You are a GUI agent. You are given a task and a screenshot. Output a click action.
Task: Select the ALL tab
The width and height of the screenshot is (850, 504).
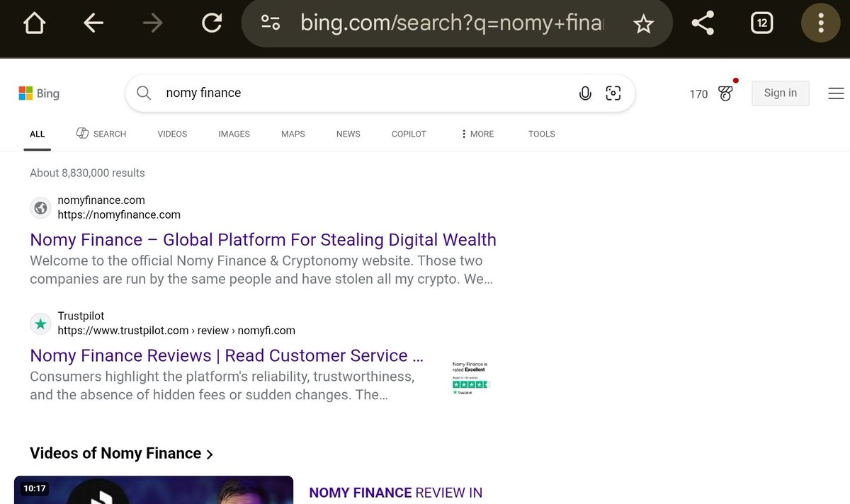pos(38,134)
